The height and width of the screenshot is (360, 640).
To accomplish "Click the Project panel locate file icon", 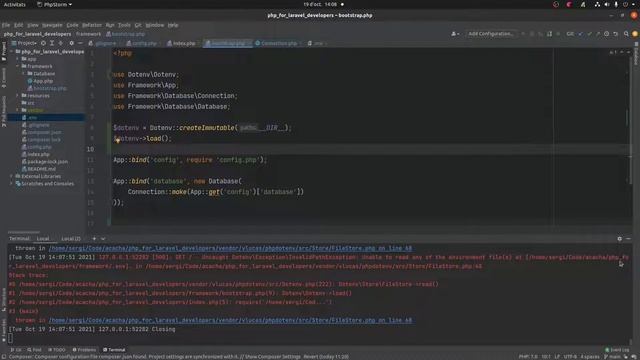I will pos(43,43).
